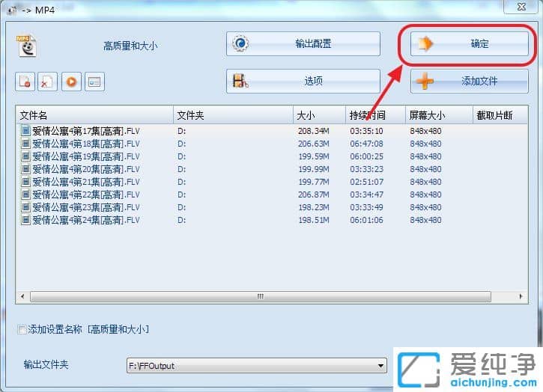Click size value 198.51M

pos(314,220)
